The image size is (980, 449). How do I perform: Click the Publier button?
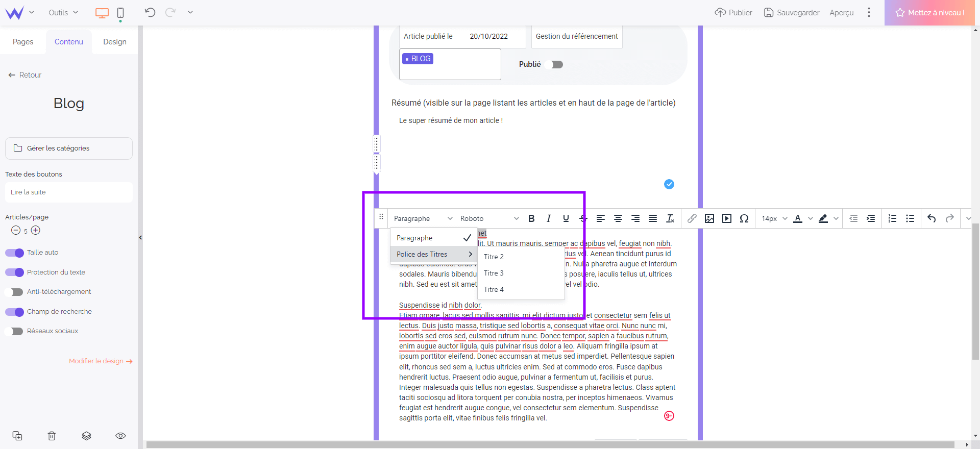pyautogui.click(x=733, y=12)
